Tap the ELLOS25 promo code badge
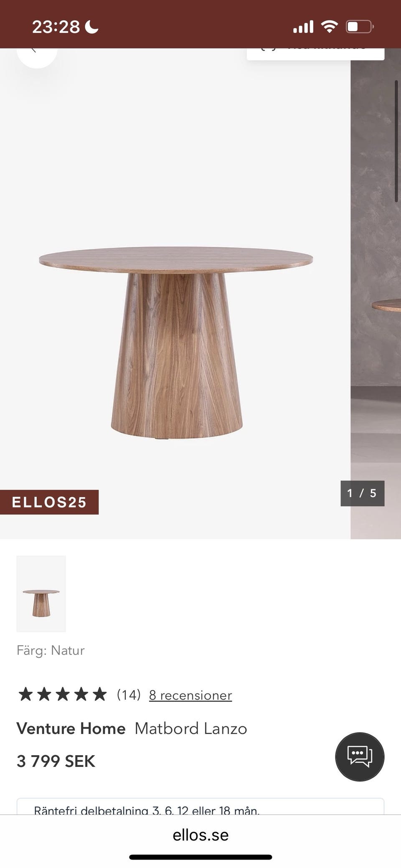The height and width of the screenshot is (868, 401). (x=49, y=502)
